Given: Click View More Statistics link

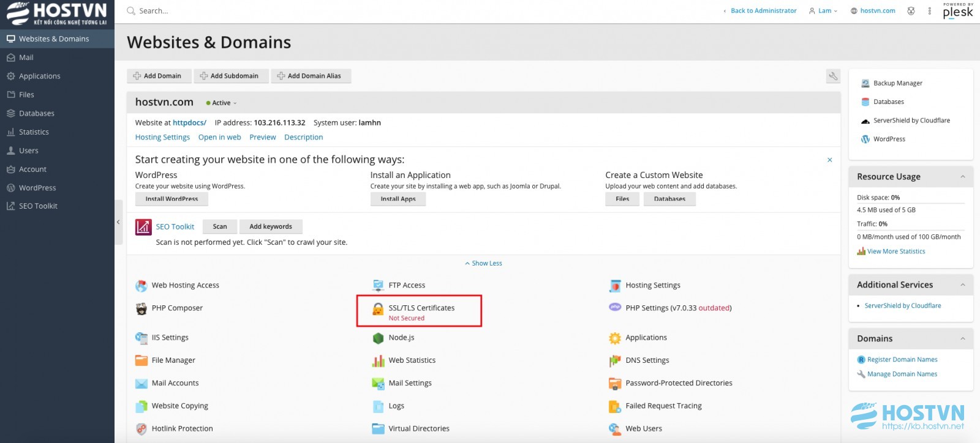Looking at the screenshot, I should click(896, 251).
